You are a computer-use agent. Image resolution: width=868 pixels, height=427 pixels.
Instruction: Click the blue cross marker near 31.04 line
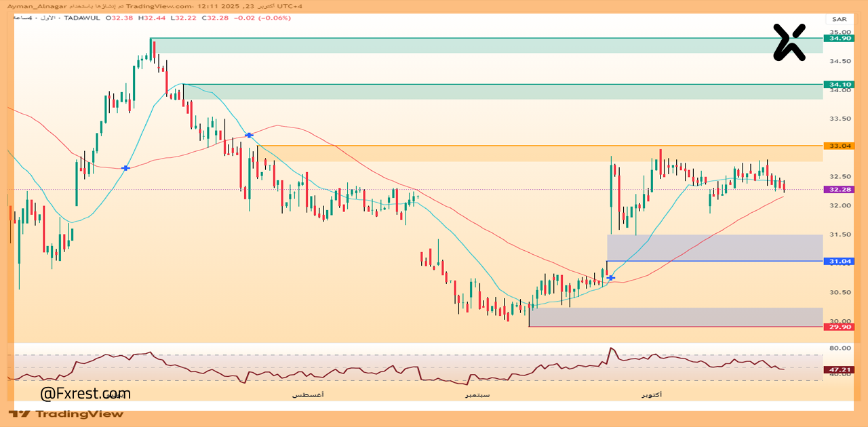611,278
